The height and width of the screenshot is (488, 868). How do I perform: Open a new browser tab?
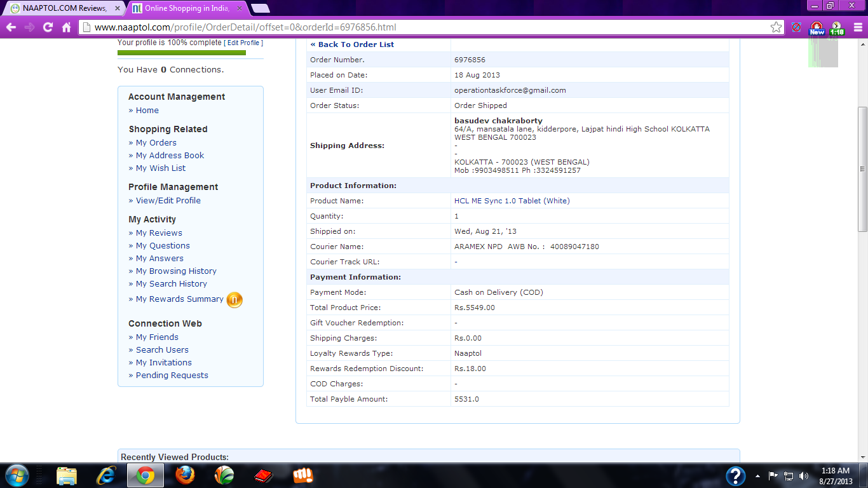pos(260,8)
